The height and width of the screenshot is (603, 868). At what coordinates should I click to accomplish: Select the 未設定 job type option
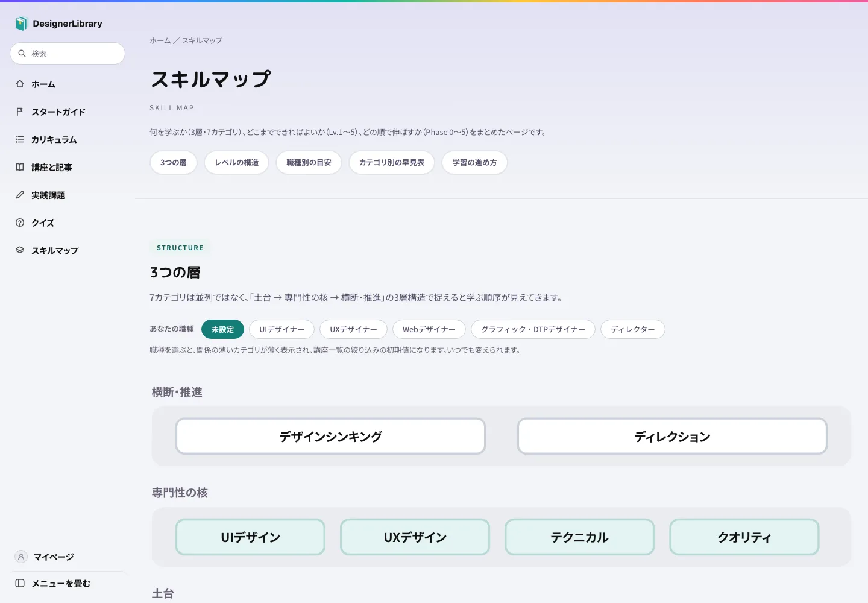222,329
